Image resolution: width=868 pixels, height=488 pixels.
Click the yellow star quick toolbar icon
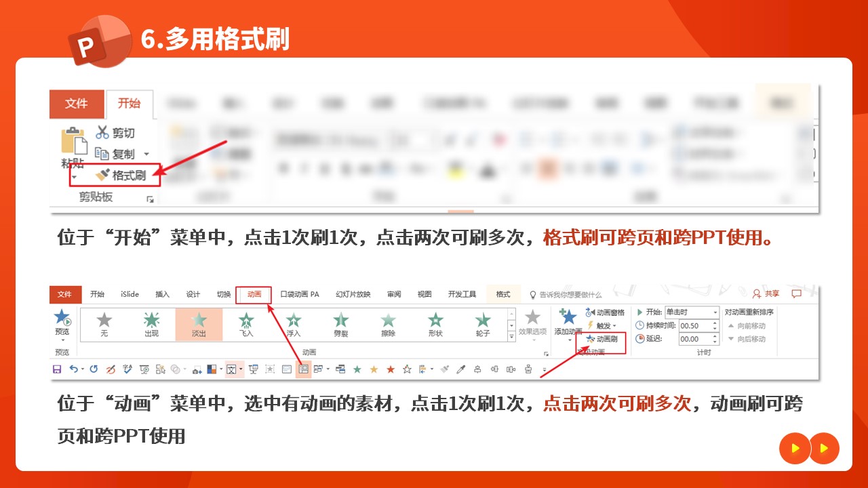coord(374,369)
